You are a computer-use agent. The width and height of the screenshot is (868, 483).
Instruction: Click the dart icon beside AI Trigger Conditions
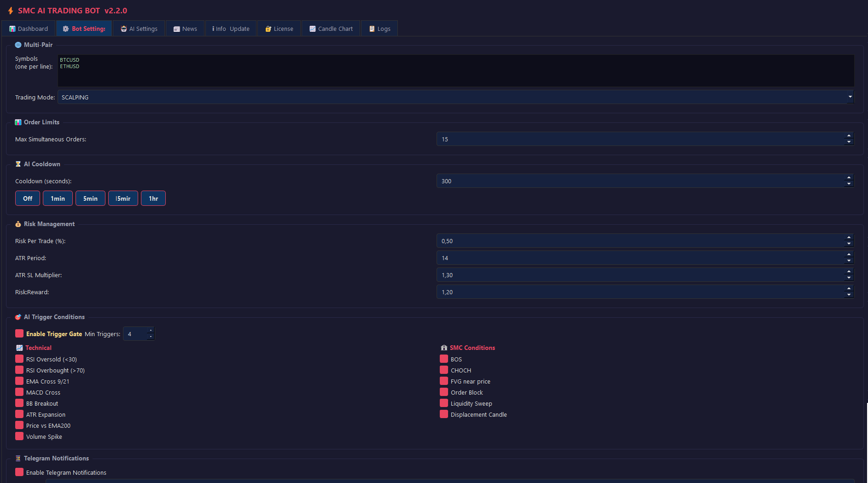(18, 317)
